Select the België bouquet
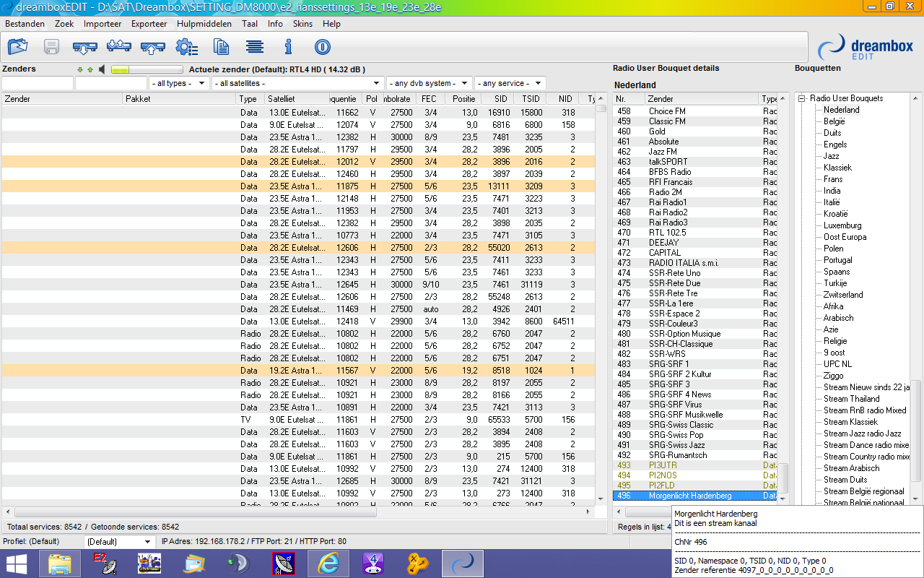The image size is (924, 578). [834, 121]
